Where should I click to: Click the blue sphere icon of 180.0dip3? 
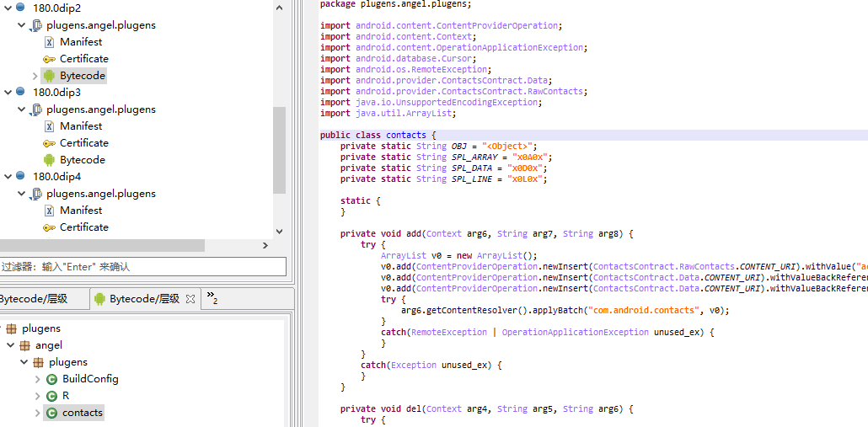pyautogui.click(x=21, y=92)
